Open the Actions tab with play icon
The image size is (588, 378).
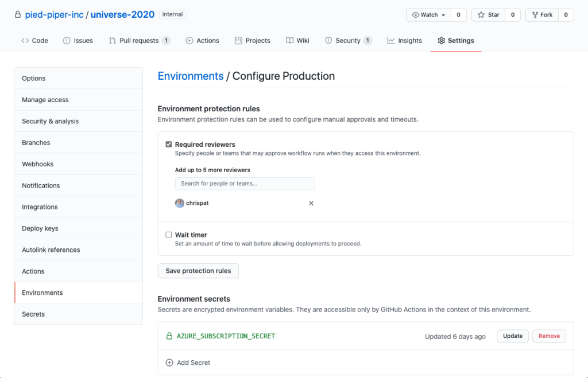(x=202, y=41)
